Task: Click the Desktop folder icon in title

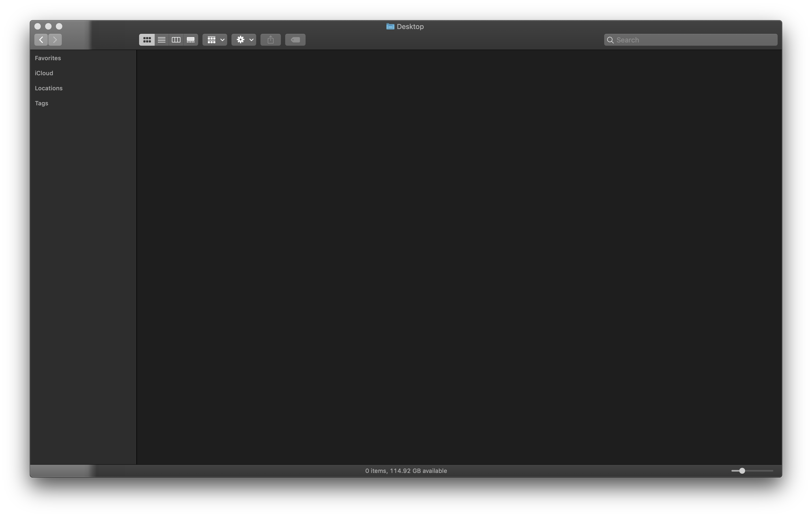Action: click(x=390, y=26)
